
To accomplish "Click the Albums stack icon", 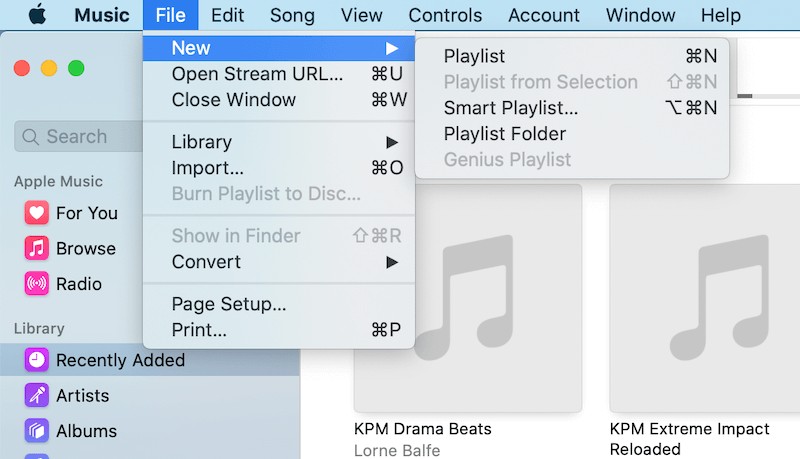I will point(37,430).
